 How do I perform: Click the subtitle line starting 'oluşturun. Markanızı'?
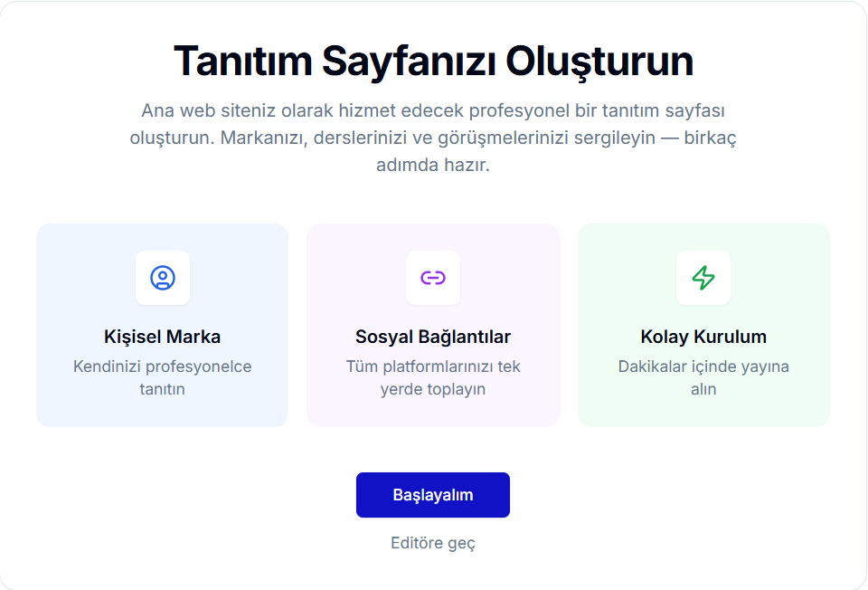click(x=433, y=138)
